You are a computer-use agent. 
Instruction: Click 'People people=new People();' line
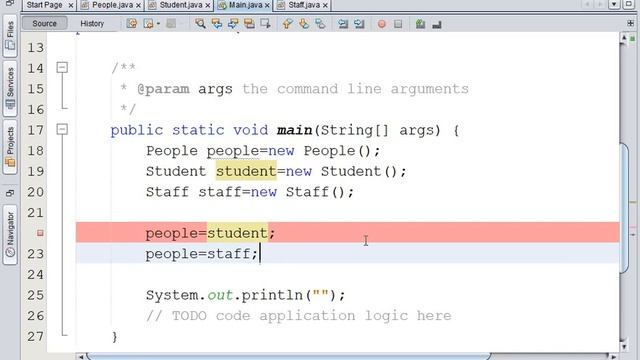point(263,151)
